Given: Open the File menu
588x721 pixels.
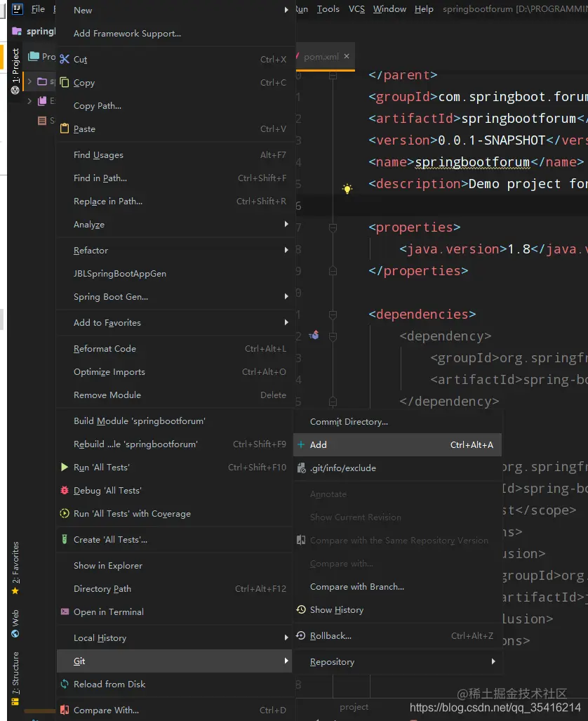Looking at the screenshot, I should tap(38, 8).
